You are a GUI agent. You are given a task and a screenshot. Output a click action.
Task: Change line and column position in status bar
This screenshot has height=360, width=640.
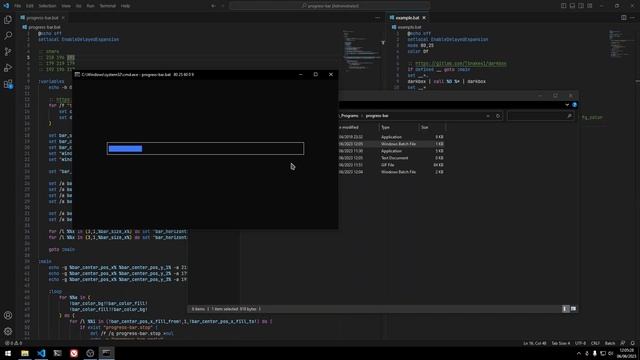(x=534, y=343)
